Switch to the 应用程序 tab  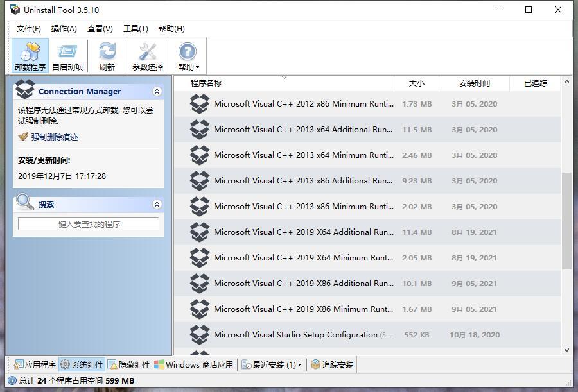(35, 365)
